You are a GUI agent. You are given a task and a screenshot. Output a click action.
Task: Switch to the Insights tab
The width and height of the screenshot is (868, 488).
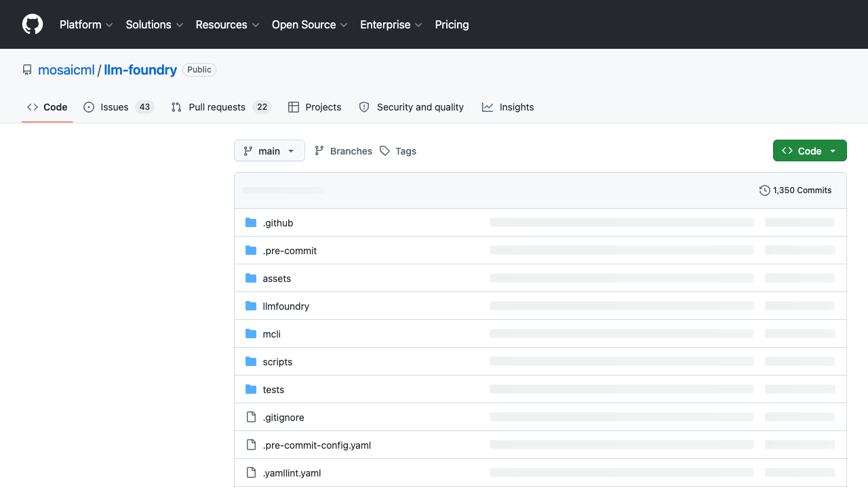[508, 107]
